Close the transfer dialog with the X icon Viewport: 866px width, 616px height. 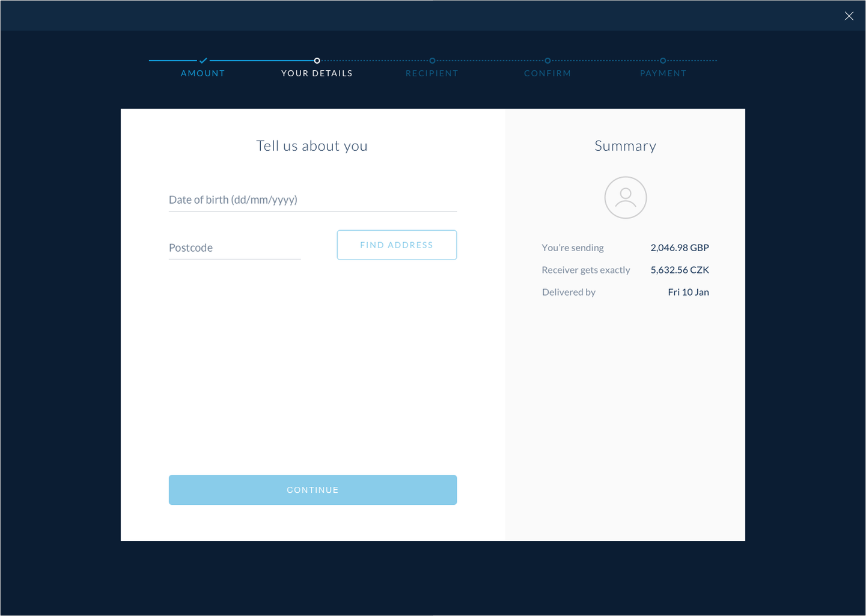[x=849, y=16]
